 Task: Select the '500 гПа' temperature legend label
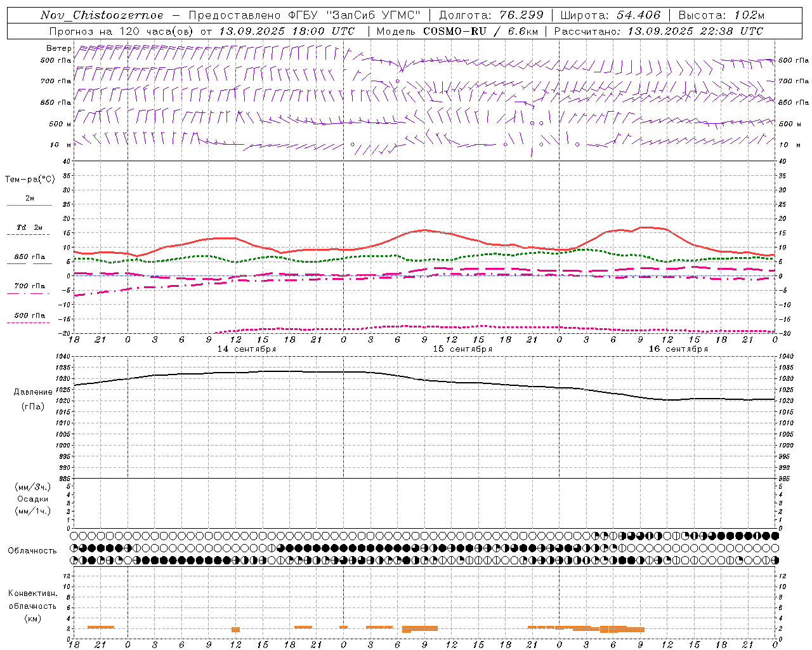coord(30,315)
